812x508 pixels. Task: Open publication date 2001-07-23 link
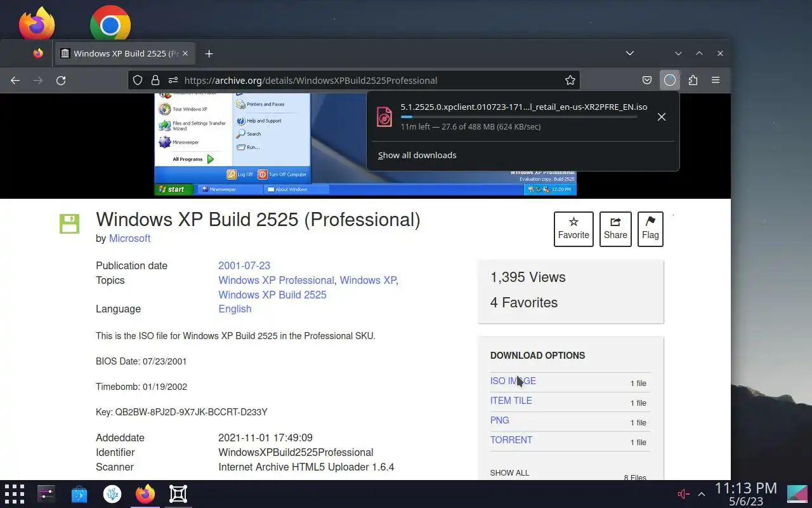(244, 265)
